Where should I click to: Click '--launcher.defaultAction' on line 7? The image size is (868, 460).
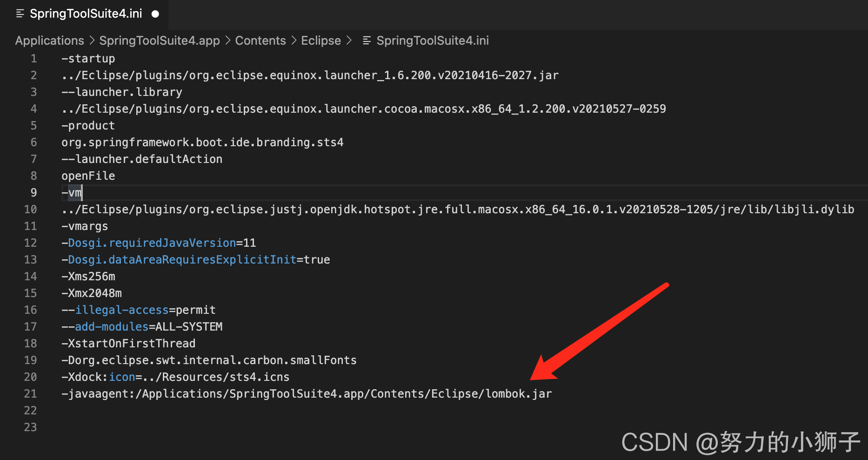click(x=142, y=159)
